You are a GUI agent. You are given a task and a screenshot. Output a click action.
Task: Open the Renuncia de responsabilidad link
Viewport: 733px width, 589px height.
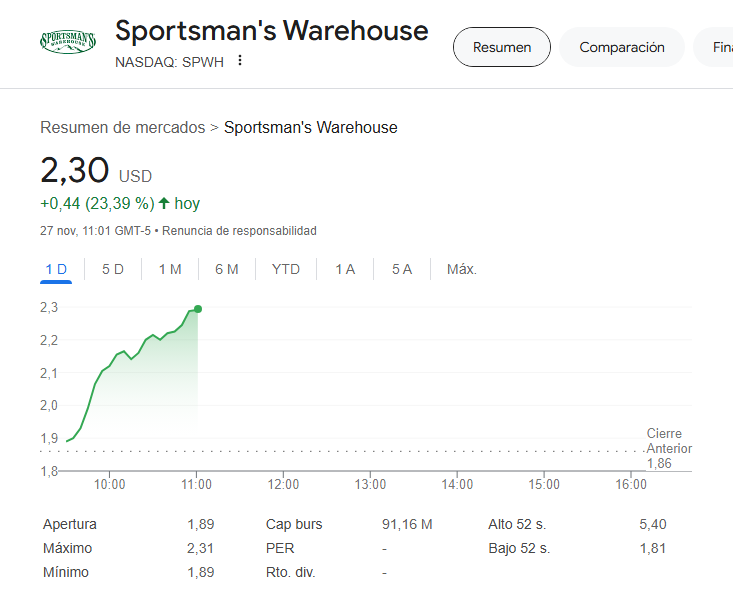[x=239, y=231]
